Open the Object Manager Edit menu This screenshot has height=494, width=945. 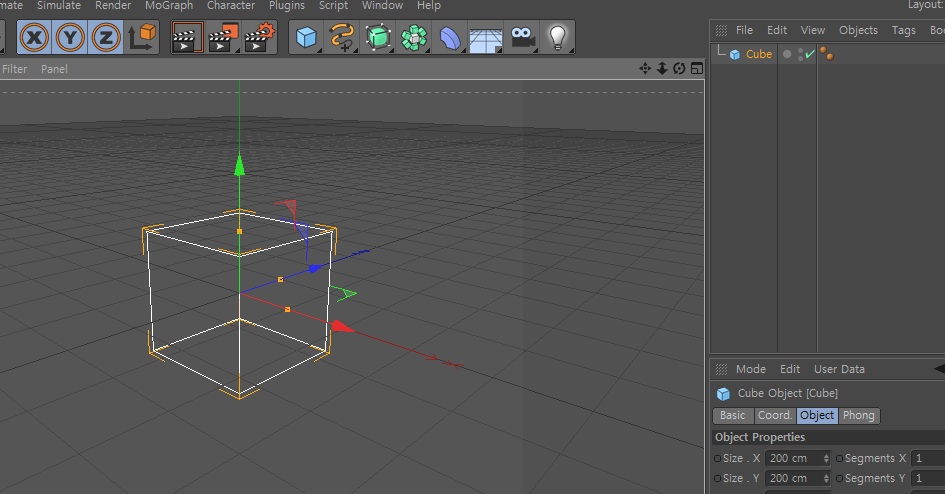pyautogui.click(x=777, y=30)
